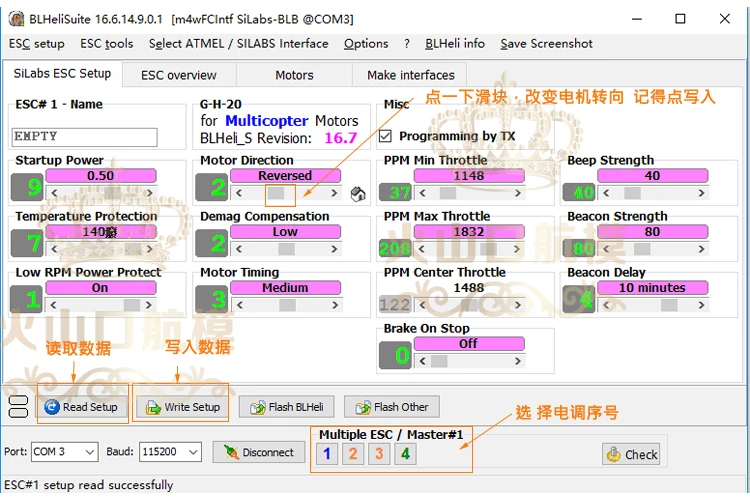
Task: Open the Options menu
Action: (366, 44)
